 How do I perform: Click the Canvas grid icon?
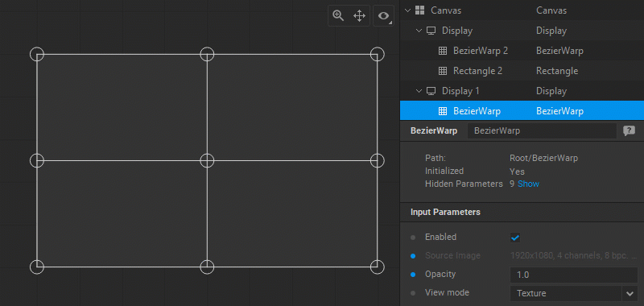pyautogui.click(x=419, y=10)
